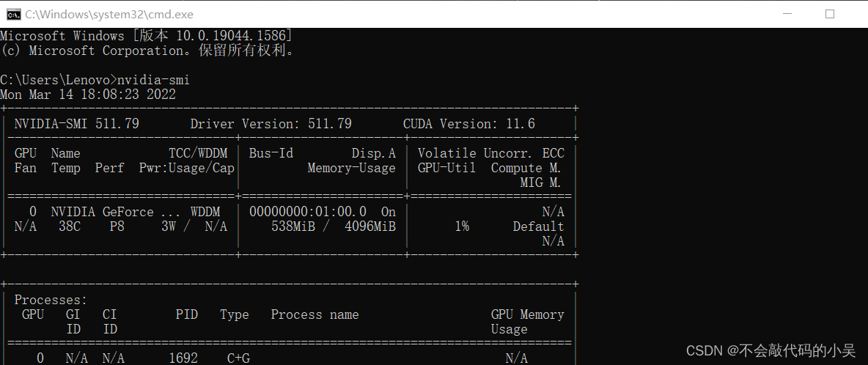Click the PID value 1692
Screen dimensions: 868x365
[183, 358]
